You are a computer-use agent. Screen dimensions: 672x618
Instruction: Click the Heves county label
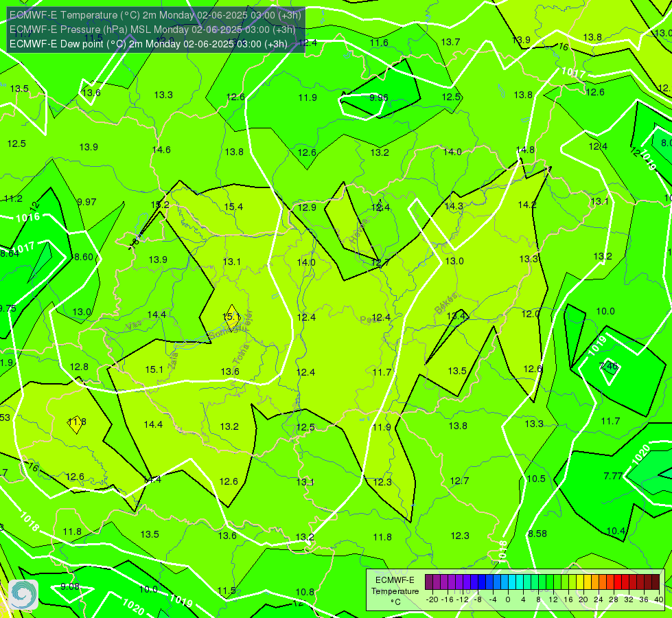pos(359,231)
